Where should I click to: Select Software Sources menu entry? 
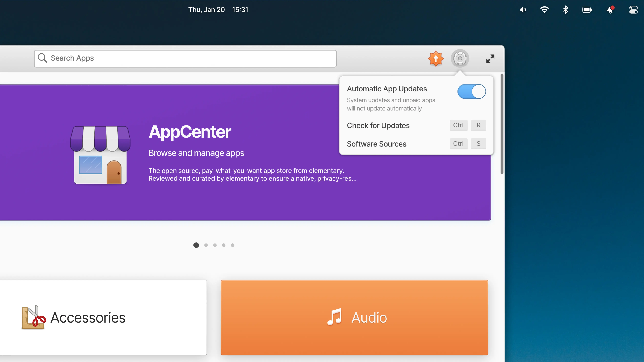coord(376,144)
